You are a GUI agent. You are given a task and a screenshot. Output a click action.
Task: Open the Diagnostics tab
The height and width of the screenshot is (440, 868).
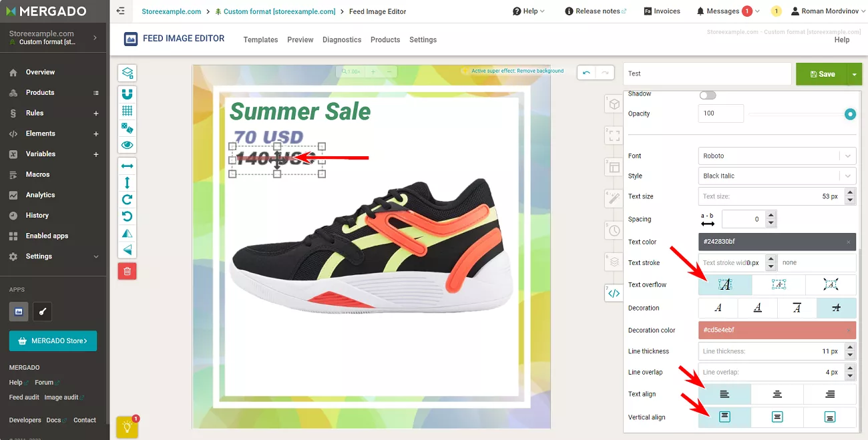tap(342, 39)
